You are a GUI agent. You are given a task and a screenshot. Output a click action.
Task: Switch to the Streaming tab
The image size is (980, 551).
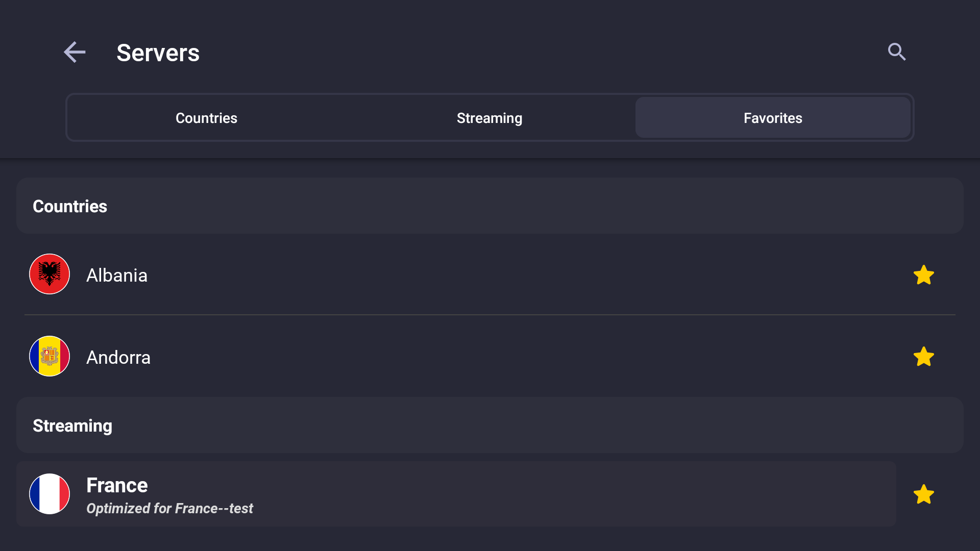[489, 118]
